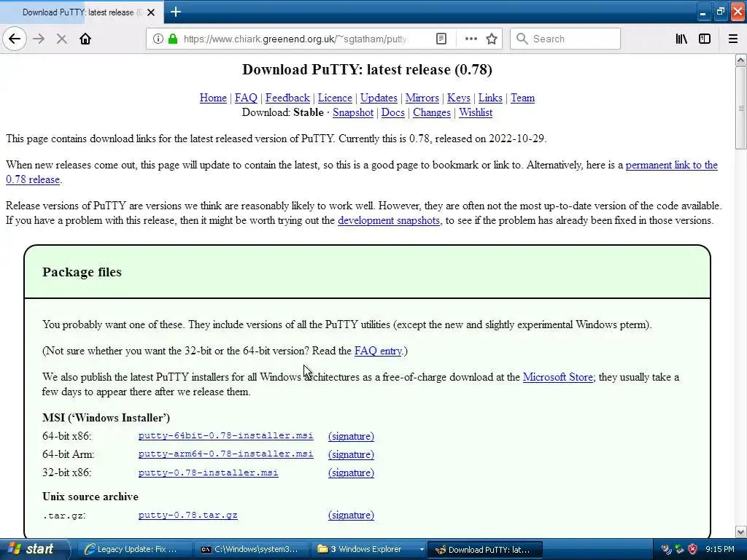Screen dimensions: 747x560
Task: Click the 9:15 PM taskbar clock
Action: coord(720,550)
